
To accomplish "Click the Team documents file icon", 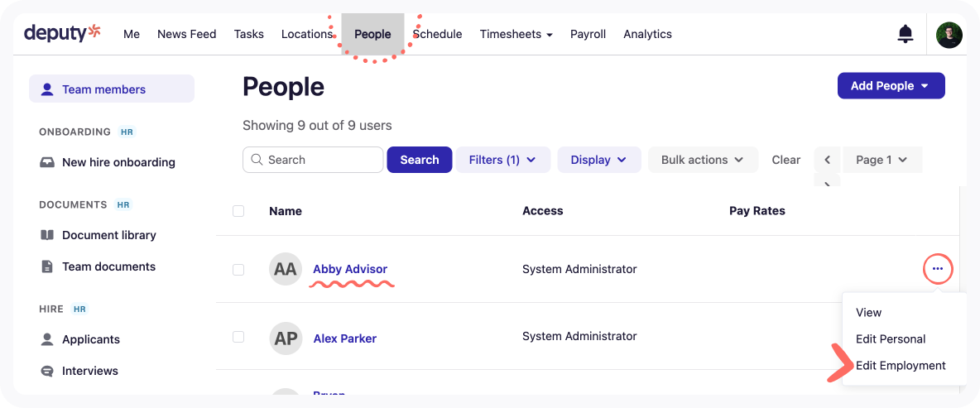I will (47, 266).
